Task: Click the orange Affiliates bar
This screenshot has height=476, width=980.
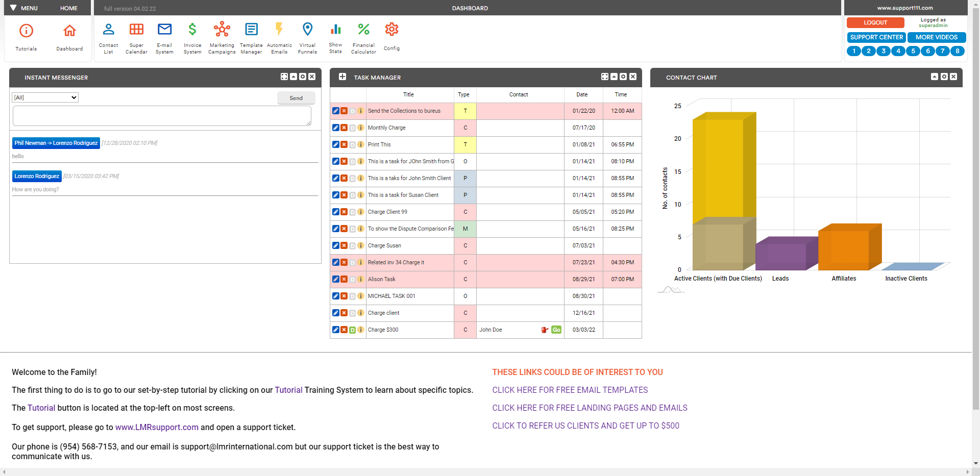Action: point(849,247)
